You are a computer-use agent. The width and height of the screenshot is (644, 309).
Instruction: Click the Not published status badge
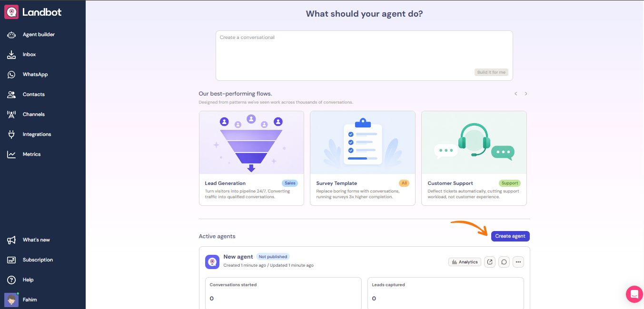click(273, 257)
